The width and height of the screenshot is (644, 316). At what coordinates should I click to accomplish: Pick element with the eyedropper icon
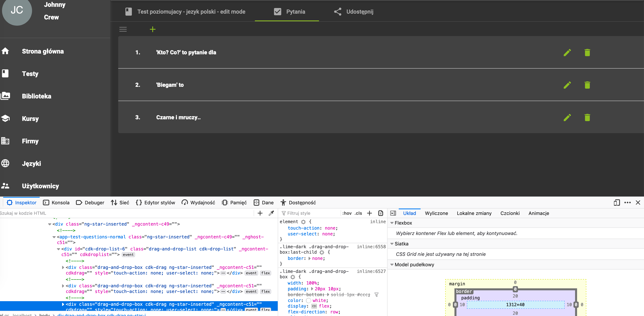pos(271,213)
